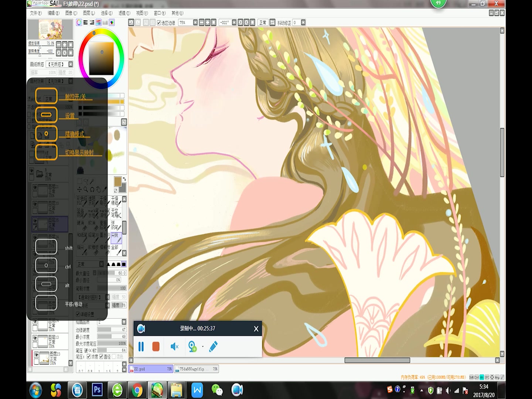
Task: Toggle the custom swatches panel icon
Action: pyautogui.click(x=105, y=23)
